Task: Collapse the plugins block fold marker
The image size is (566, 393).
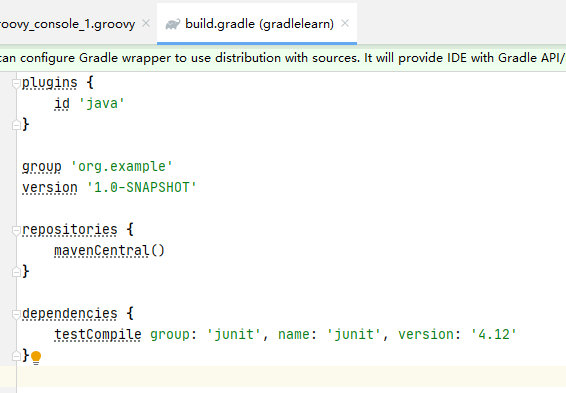Action: [16, 83]
